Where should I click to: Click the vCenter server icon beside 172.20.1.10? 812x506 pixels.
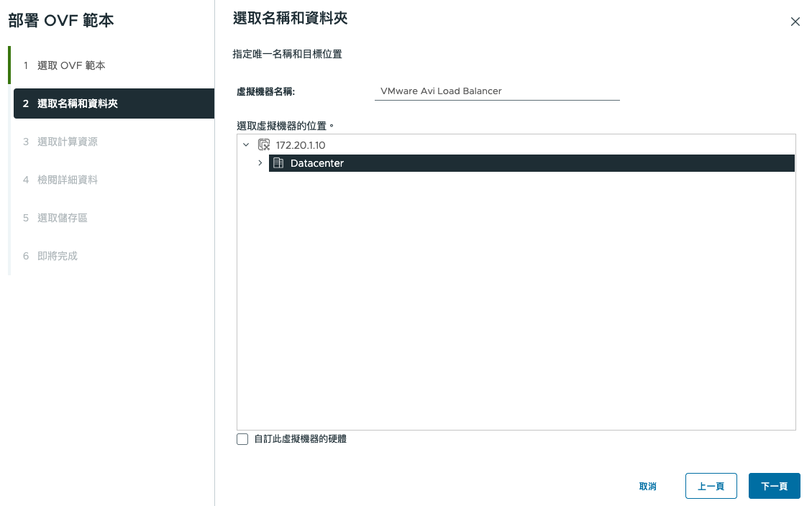click(x=264, y=145)
